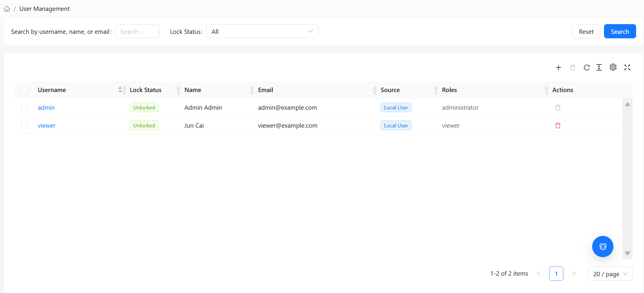Click Local User tag in viewer row

point(396,125)
